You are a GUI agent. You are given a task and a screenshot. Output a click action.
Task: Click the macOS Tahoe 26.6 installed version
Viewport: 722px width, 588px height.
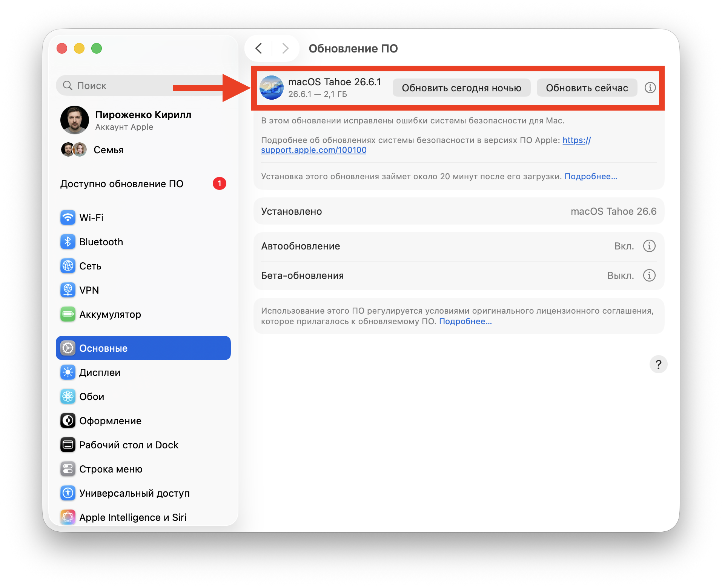tap(613, 211)
